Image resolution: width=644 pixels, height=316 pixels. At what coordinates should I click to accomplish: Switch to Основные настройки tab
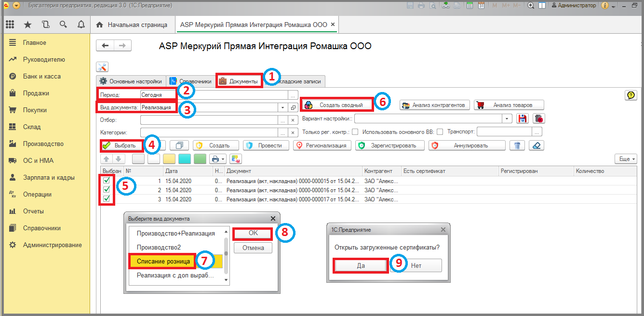[131, 81]
